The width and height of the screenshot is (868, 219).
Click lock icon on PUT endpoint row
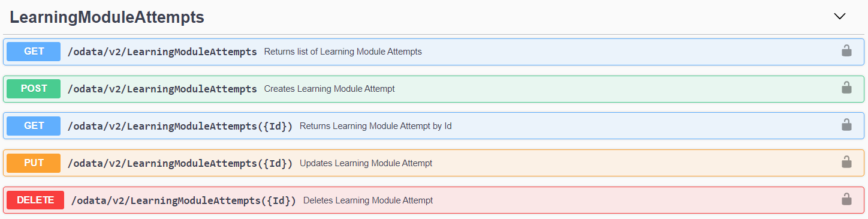846,163
